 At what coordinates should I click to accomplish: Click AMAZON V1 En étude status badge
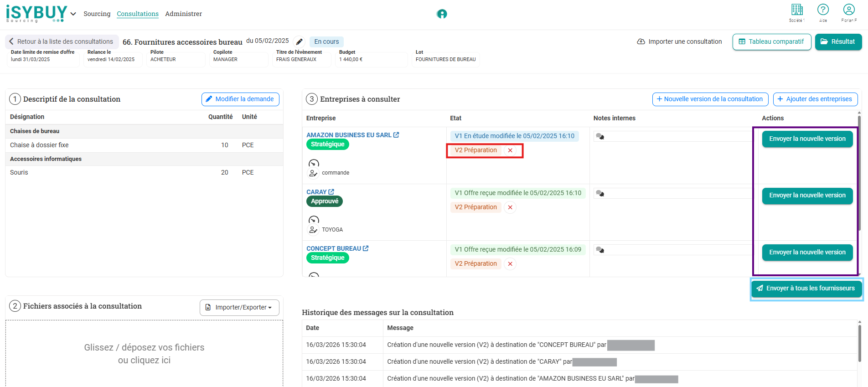[x=515, y=136]
